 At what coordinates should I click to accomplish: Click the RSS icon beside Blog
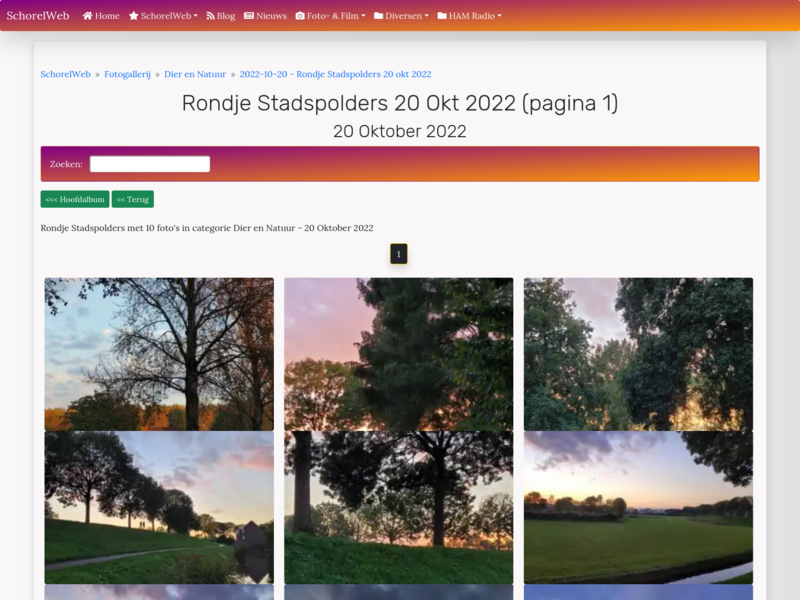210,16
